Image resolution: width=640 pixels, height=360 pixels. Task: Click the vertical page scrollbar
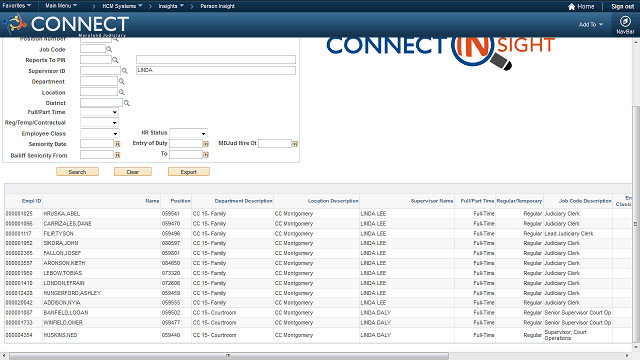[635, 224]
